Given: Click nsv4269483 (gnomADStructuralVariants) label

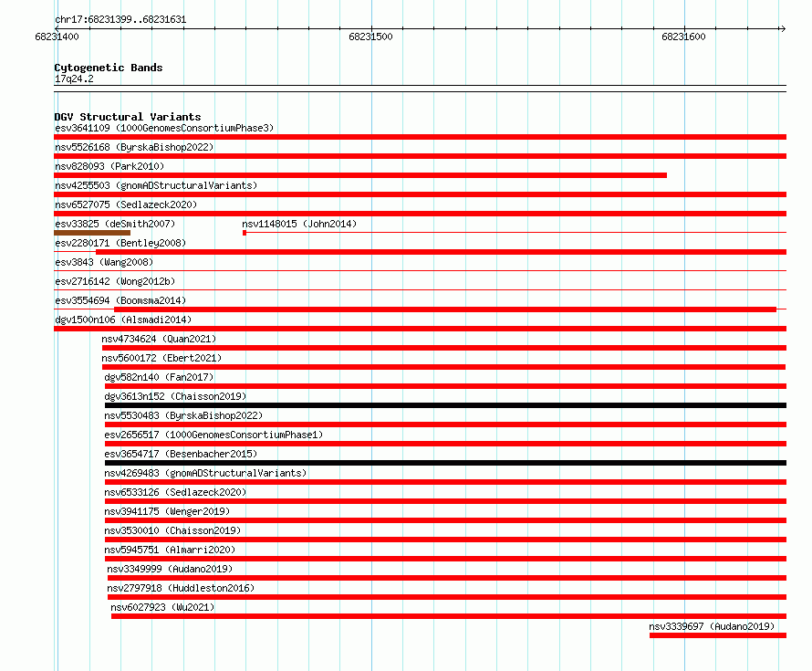Looking at the screenshot, I should 205,473.
